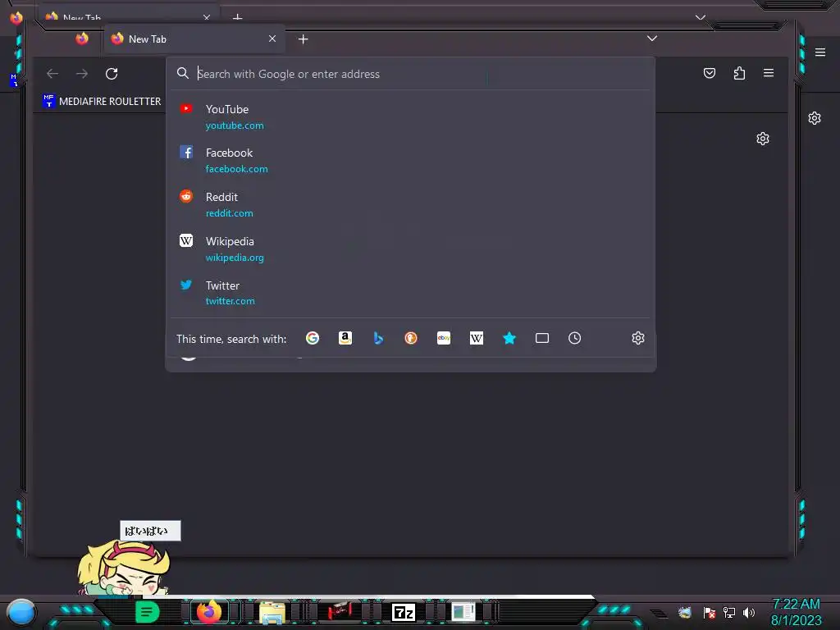The width and height of the screenshot is (840, 630).
Task: Click the network tray icon
Action: [x=728, y=612]
